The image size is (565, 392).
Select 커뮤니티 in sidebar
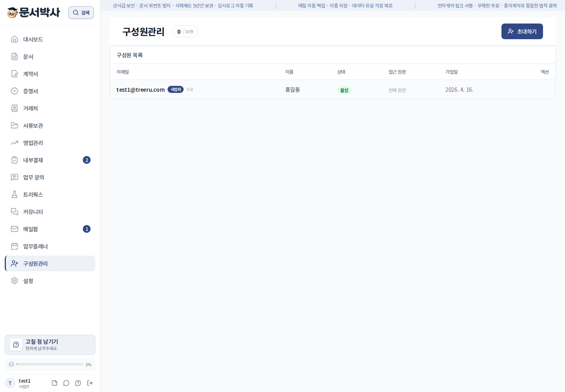[50, 212]
